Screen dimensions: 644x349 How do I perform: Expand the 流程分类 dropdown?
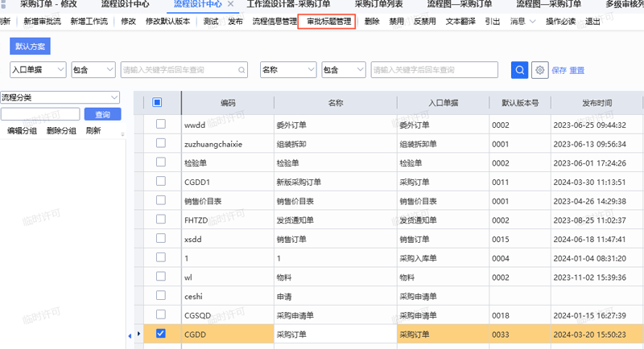coord(60,97)
